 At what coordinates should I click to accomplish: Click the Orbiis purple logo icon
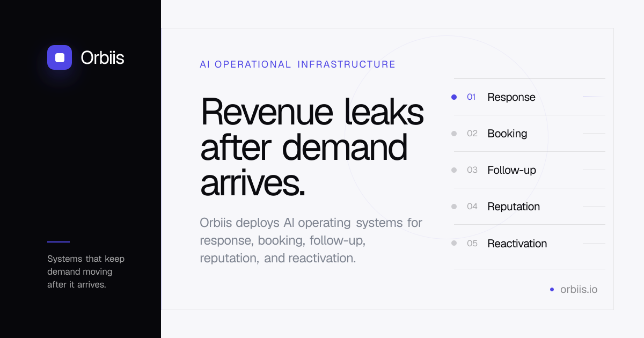click(60, 57)
